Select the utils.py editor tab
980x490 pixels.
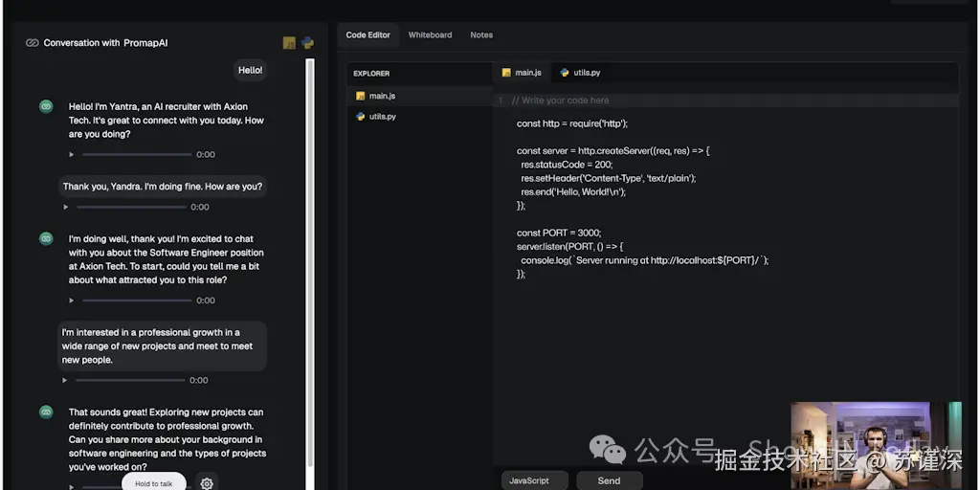(x=581, y=73)
